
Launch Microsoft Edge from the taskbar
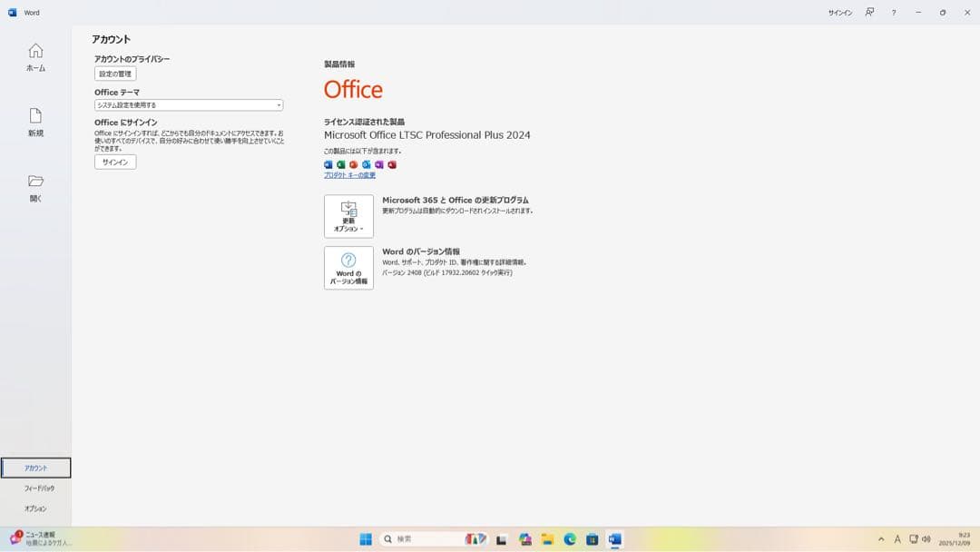coord(570,538)
